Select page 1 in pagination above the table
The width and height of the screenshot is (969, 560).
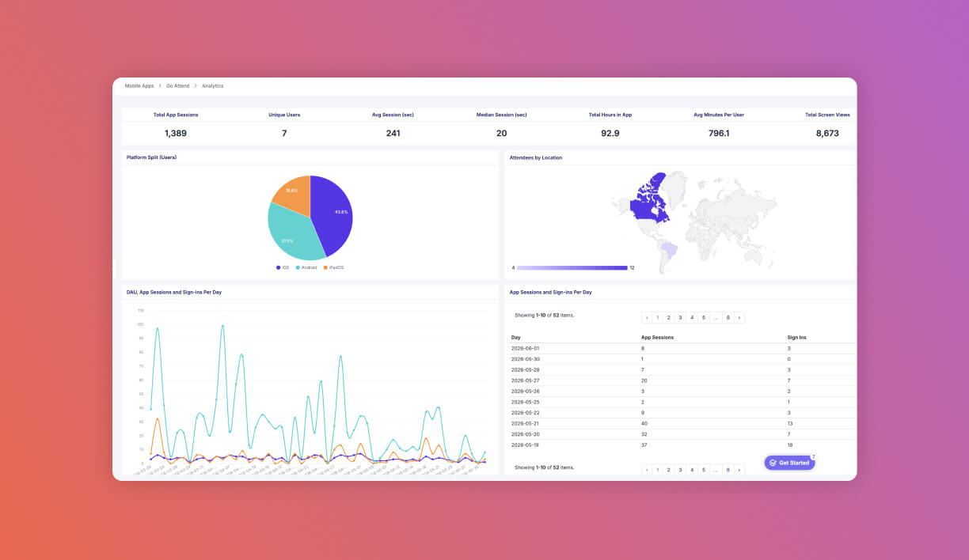657,318
